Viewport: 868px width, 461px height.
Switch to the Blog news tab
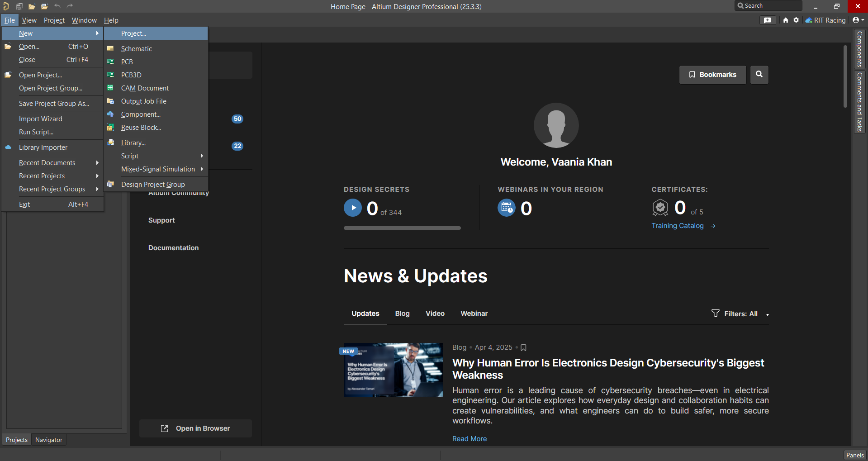point(402,314)
